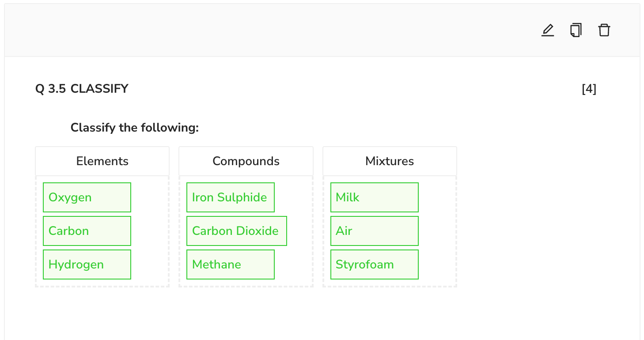Delete the question using trash icon

pyautogui.click(x=604, y=30)
